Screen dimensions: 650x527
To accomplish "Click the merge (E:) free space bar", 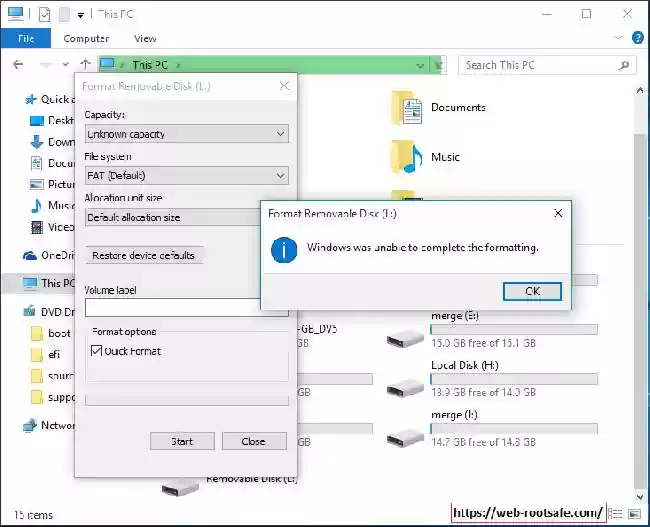I will coord(514,330).
